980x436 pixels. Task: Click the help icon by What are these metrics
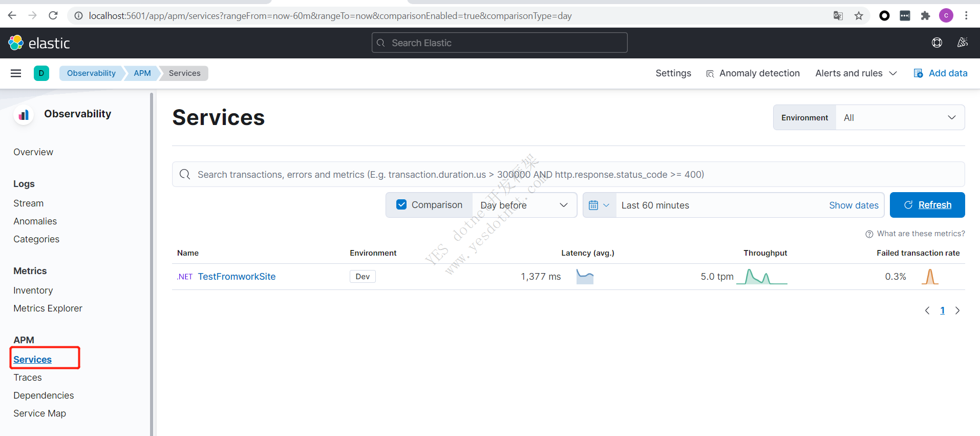tap(869, 234)
